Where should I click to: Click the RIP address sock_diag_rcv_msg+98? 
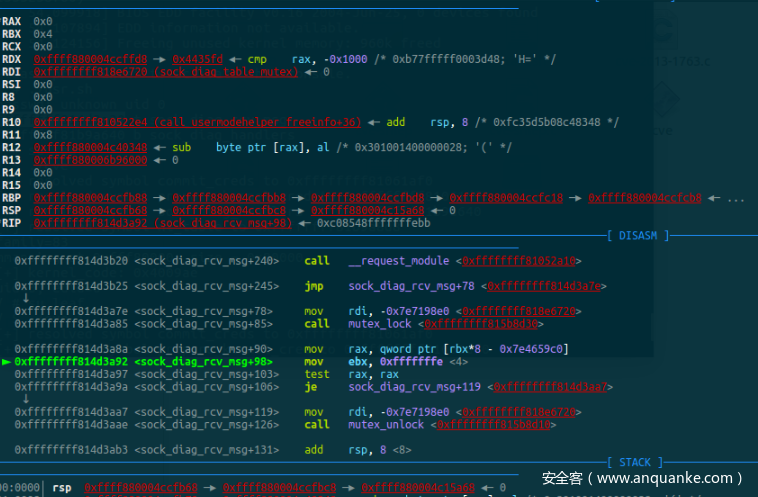(x=163, y=223)
